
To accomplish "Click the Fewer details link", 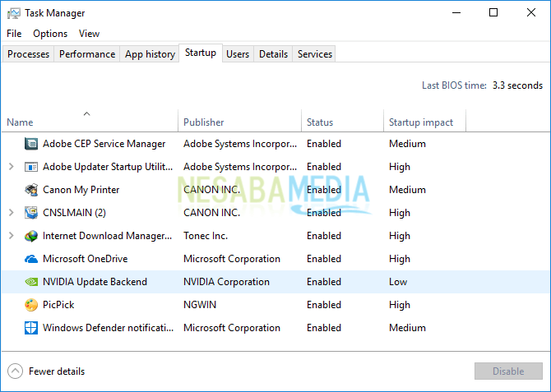I will pyautogui.click(x=57, y=371).
